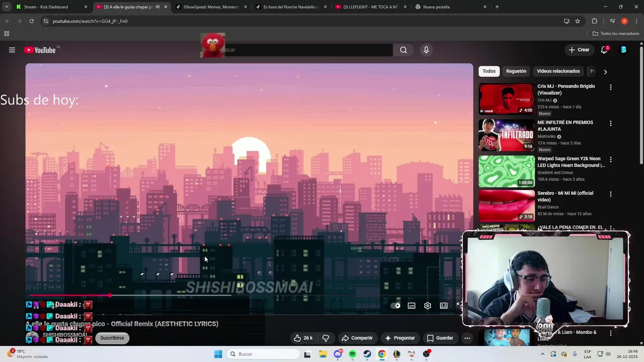The height and width of the screenshot is (362, 644).
Task: Open the media controls icon in Chrome
Action: 612,21
